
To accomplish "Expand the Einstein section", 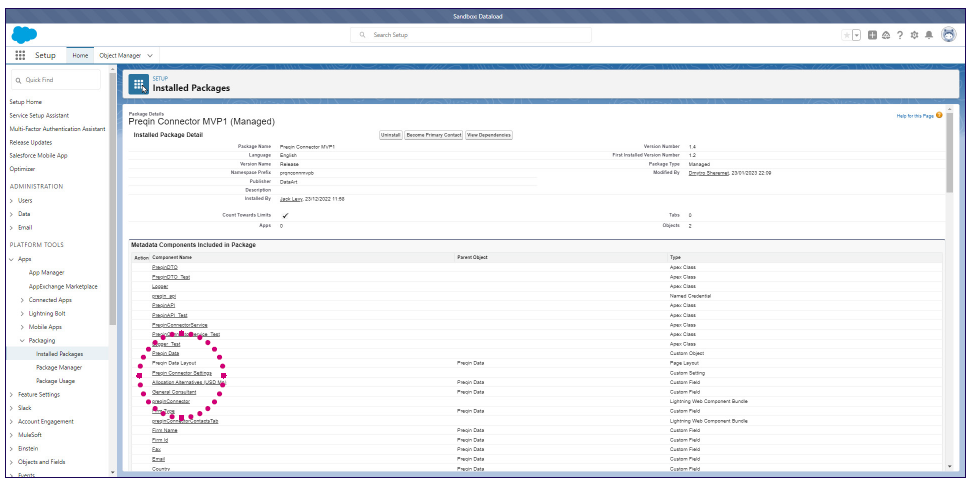I will [12, 448].
